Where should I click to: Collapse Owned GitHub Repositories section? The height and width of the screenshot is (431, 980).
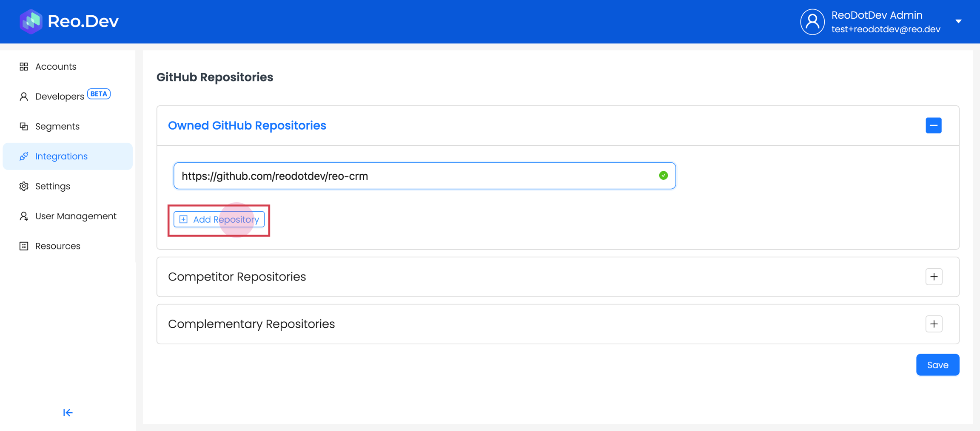[933, 125]
